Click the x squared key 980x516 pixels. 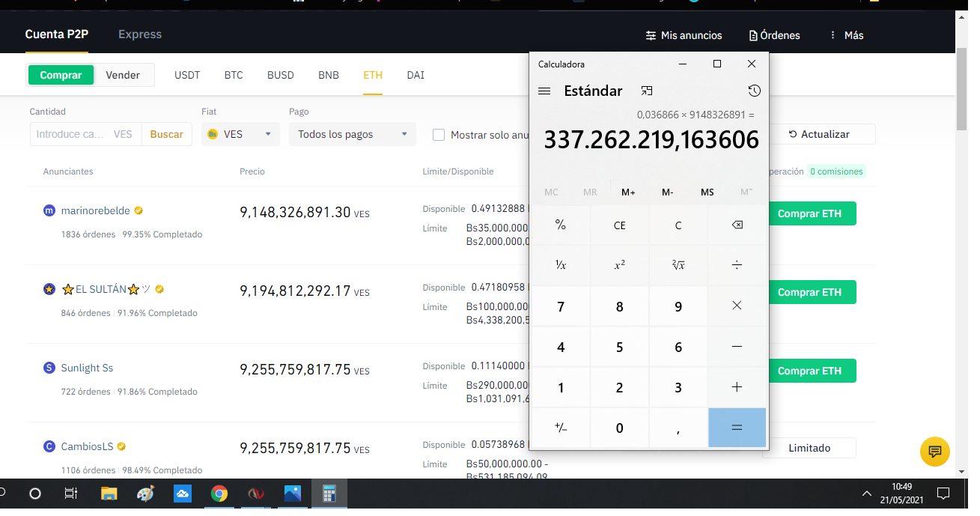point(619,265)
